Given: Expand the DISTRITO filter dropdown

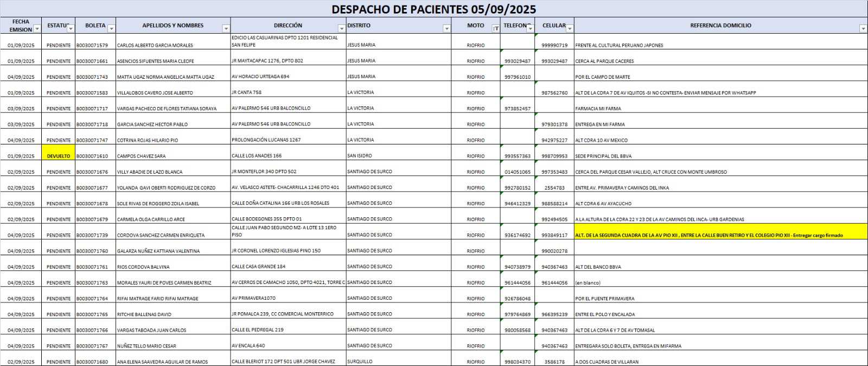Looking at the screenshot, I should (x=446, y=29).
